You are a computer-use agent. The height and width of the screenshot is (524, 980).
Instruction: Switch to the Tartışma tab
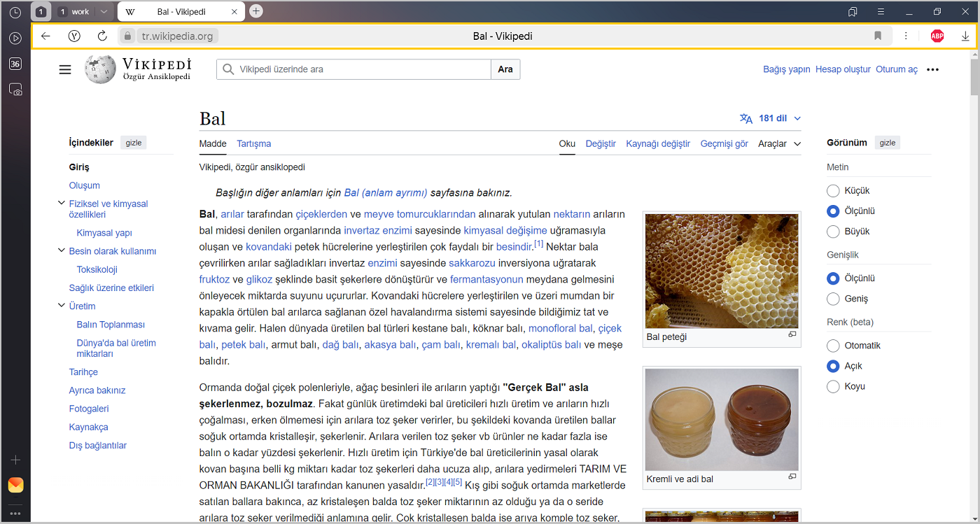pyautogui.click(x=253, y=143)
